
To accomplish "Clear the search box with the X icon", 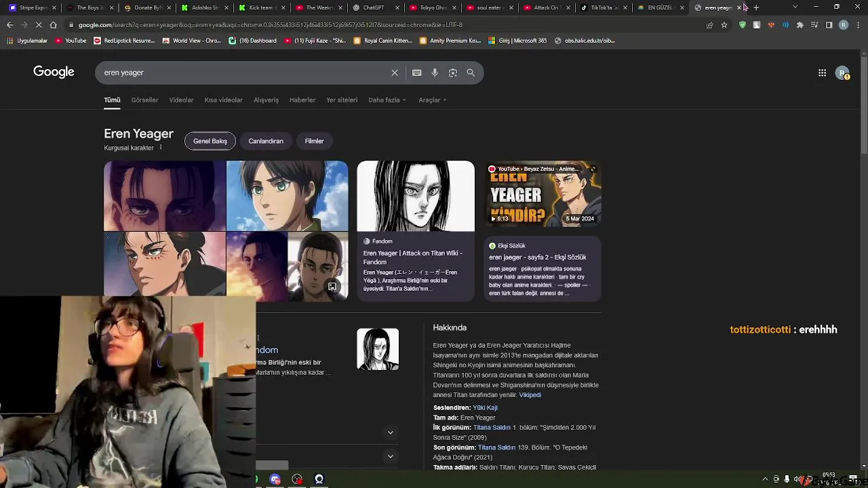I will coord(395,73).
